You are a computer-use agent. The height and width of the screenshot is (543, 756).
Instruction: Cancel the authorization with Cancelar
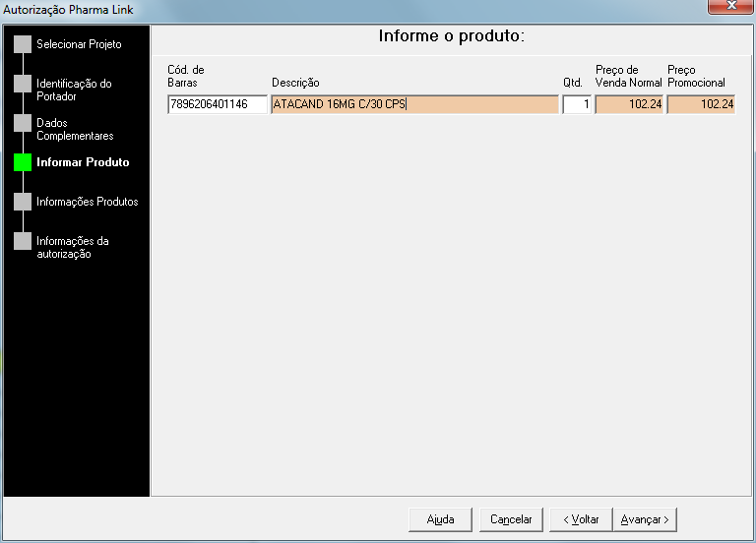(511, 519)
